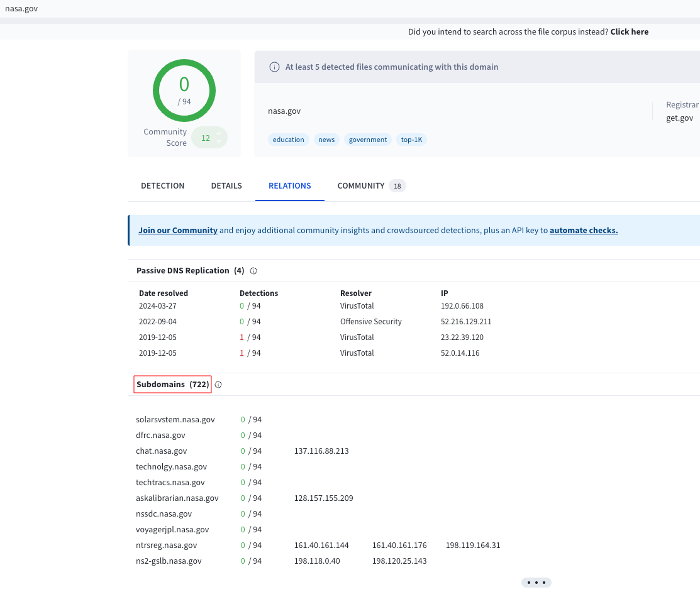This screenshot has width=700, height=592.
Task: Open the Details tab
Action: point(226,186)
